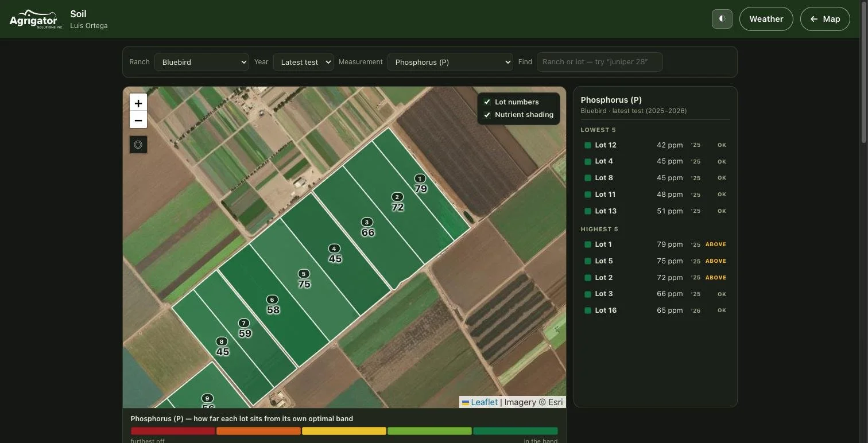Click the Soil page title

tap(78, 14)
